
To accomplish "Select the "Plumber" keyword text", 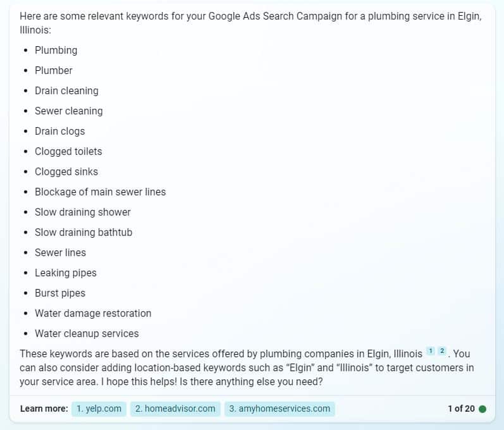I will click(x=54, y=70).
